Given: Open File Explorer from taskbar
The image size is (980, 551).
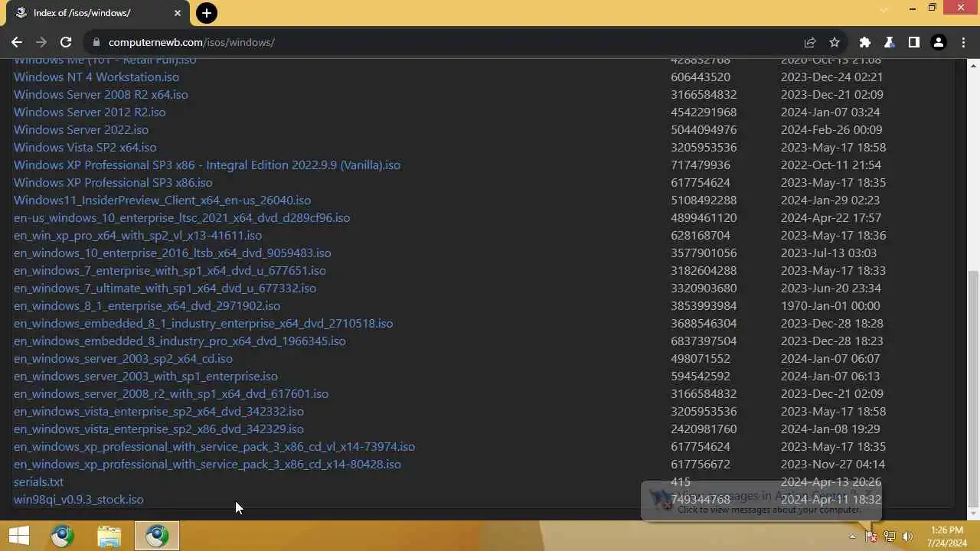Looking at the screenshot, I should pos(109,536).
